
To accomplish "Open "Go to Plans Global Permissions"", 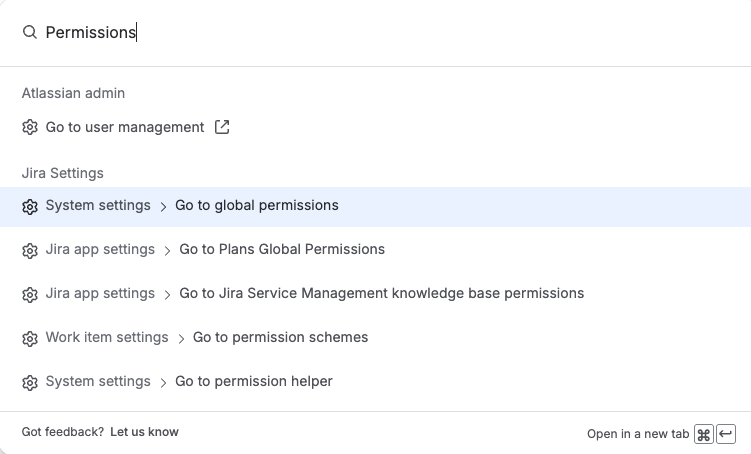I will click(x=282, y=250).
